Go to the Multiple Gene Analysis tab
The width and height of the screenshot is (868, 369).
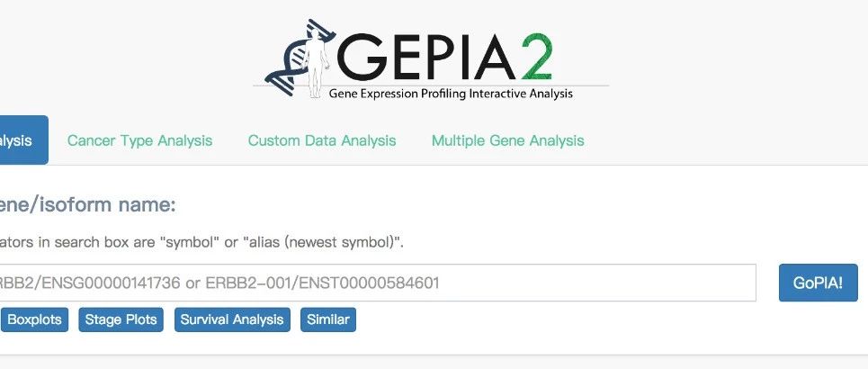(x=507, y=140)
